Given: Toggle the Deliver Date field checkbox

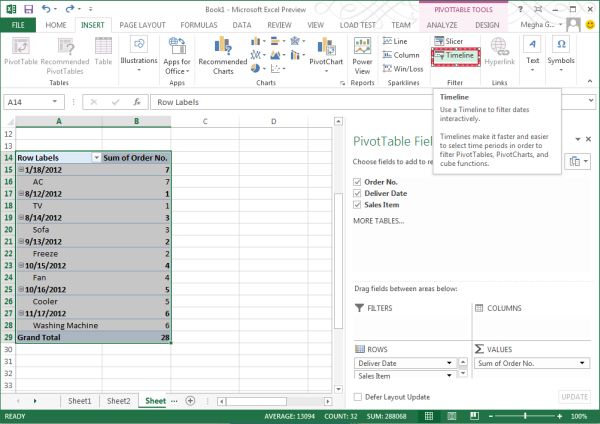Looking at the screenshot, I should (357, 193).
